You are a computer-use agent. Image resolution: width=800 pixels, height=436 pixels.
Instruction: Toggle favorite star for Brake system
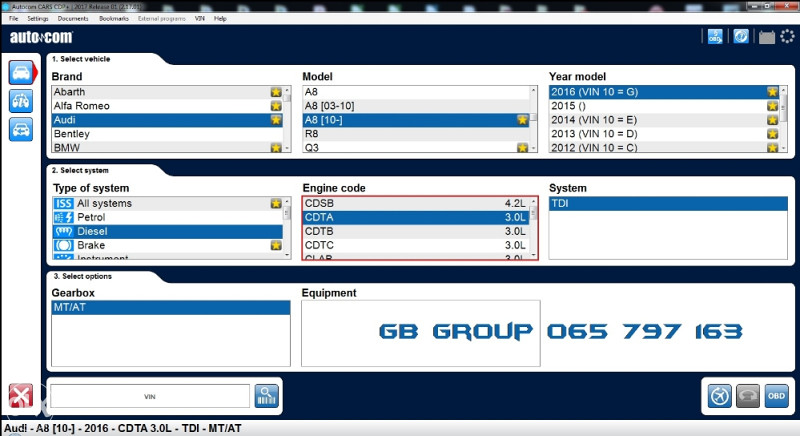[276, 245]
